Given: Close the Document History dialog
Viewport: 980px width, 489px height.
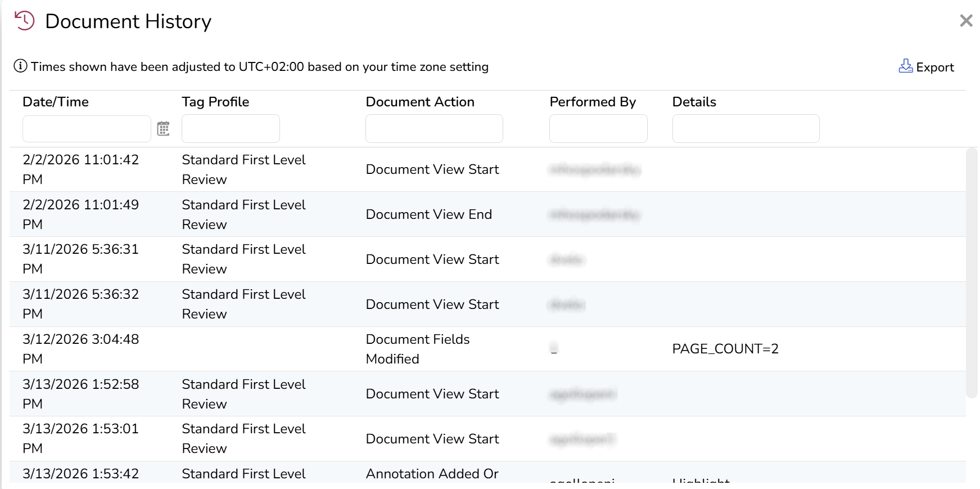Looking at the screenshot, I should (966, 21).
